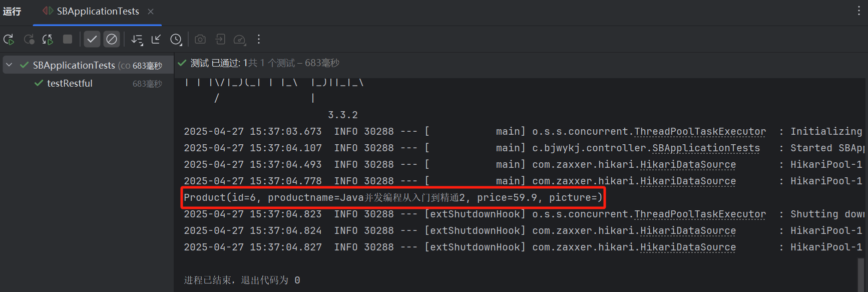Toggle auto-test rerun icon

coord(48,39)
